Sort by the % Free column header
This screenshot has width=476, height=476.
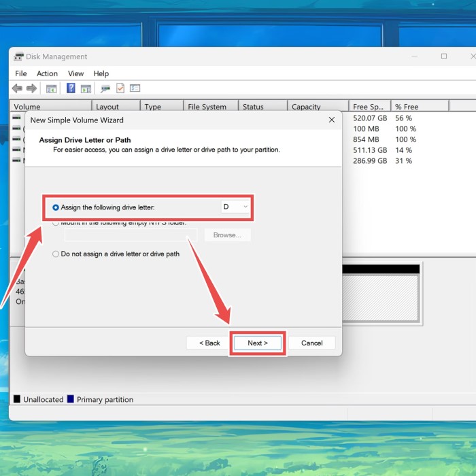[420, 107]
